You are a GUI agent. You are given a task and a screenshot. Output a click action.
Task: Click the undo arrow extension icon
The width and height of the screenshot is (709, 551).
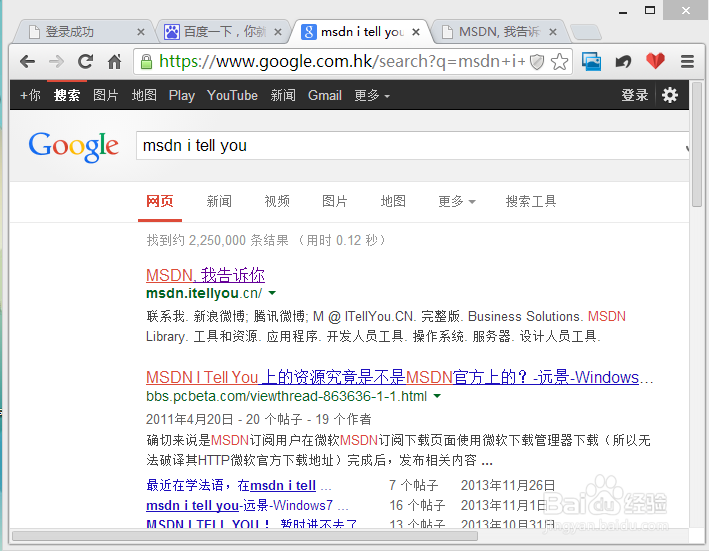tap(623, 61)
